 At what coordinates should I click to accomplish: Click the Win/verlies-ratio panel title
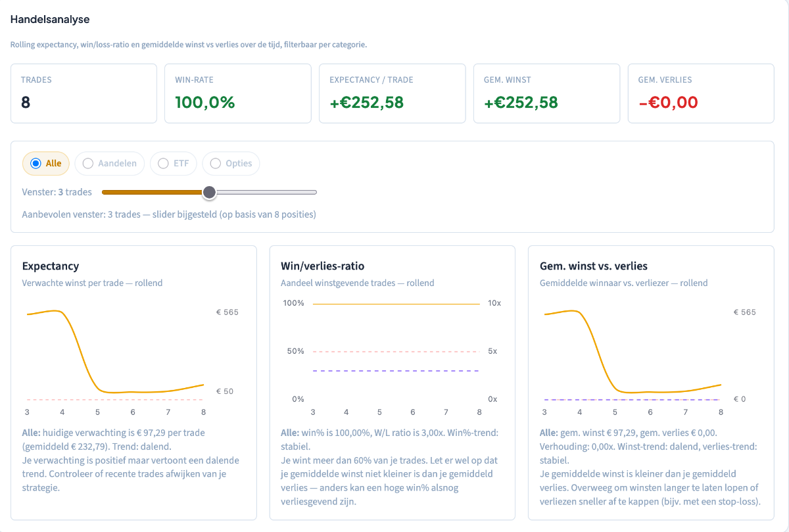(x=323, y=266)
